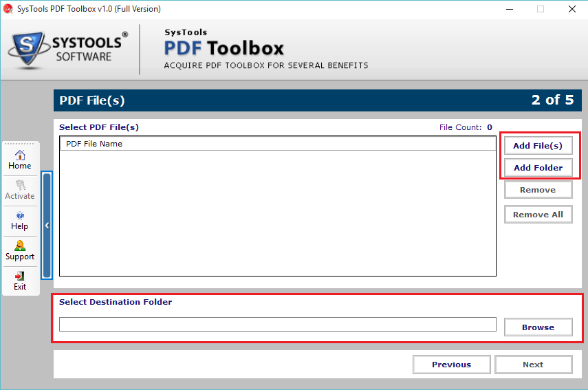Click the 'Select Destination Folder' label
This screenshot has height=390, width=588.
click(x=116, y=302)
